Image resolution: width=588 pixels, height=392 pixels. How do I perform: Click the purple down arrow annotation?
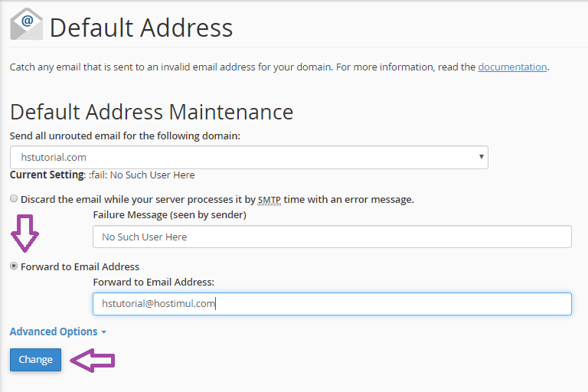(25, 233)
